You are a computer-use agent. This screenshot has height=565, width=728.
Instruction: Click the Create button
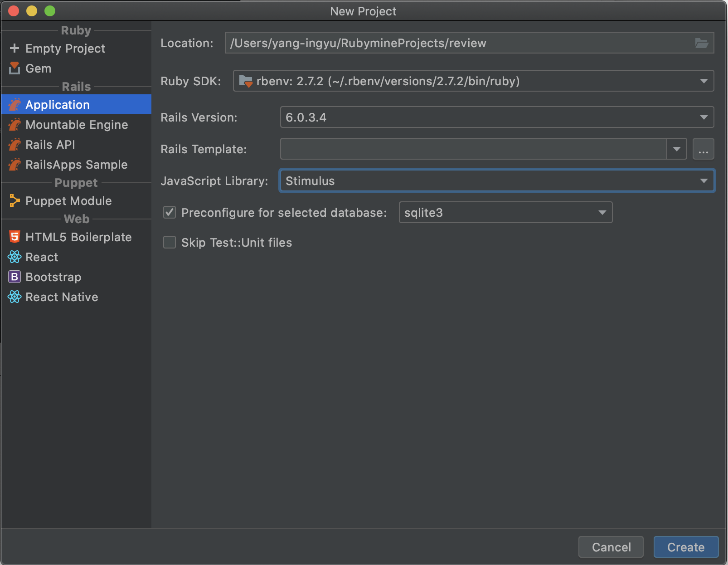point(686,547)
